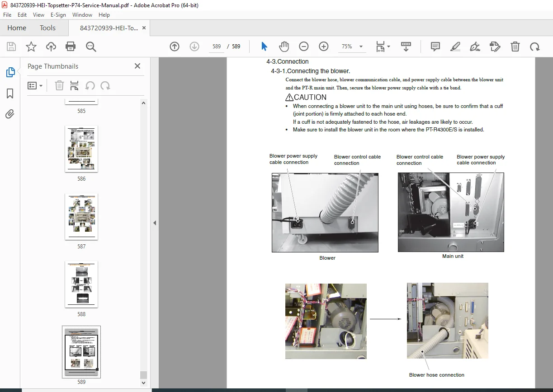This screenshot has height=392, width=553.
Task: Select page 588 thumbnail
Action: (81, 285)
